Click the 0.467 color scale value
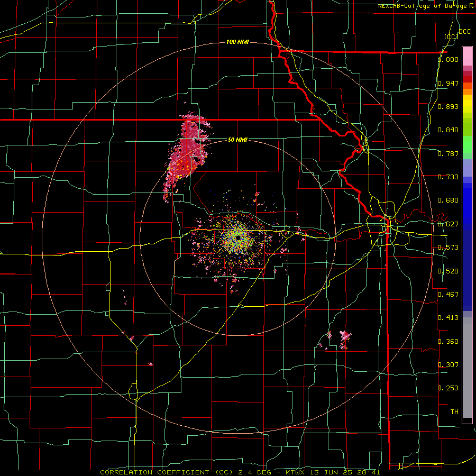Viewport: 476px width, 476px height. coord(448,294)
